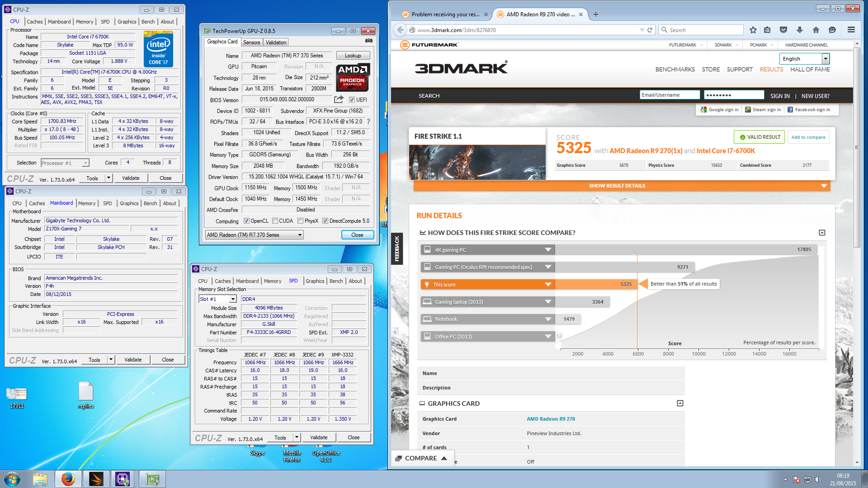The image size is (868, 488).
Task: Click the Firefox back arrow button
Action: (x=400, y=30)
